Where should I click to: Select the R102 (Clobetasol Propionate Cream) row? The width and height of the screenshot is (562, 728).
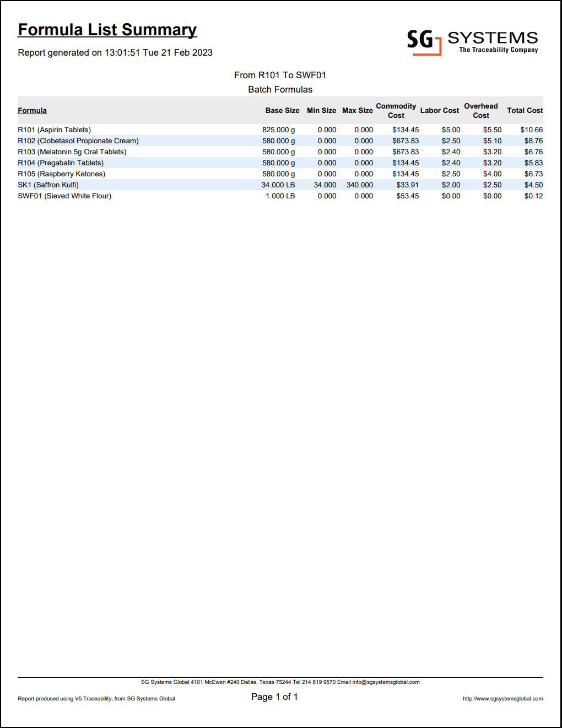coord(280,141)
